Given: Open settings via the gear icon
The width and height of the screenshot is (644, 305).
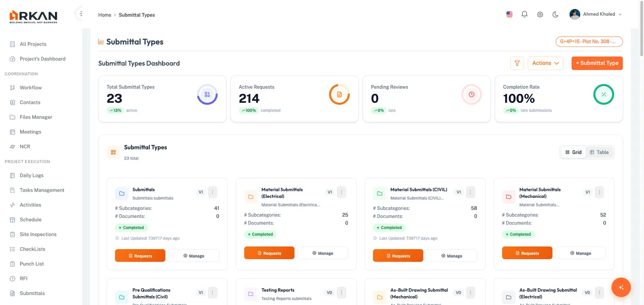Looking at the screenshot, I should click(540, 14).
